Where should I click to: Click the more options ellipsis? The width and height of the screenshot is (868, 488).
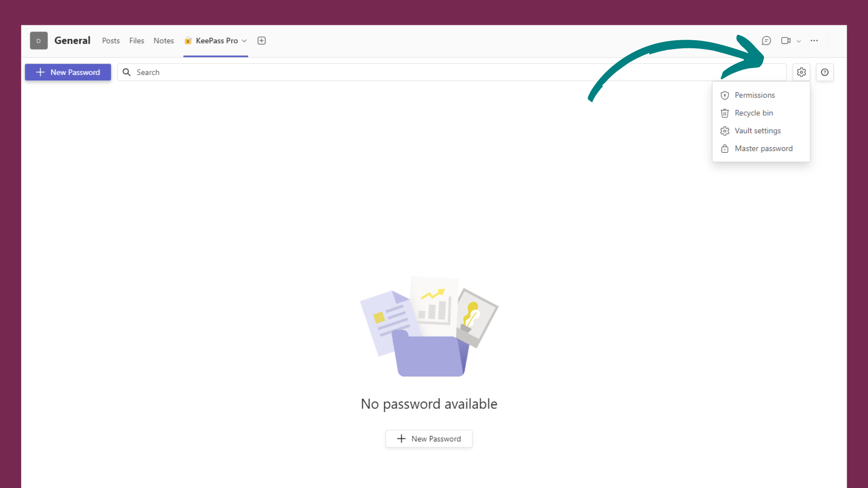click(x=814, y=41)
